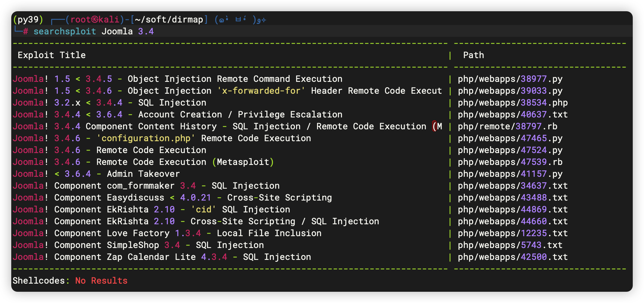Click the '(Metasploit)' label
Image resolution: width=644 pixels, height=303 pixels.
(x=243, y=162)
